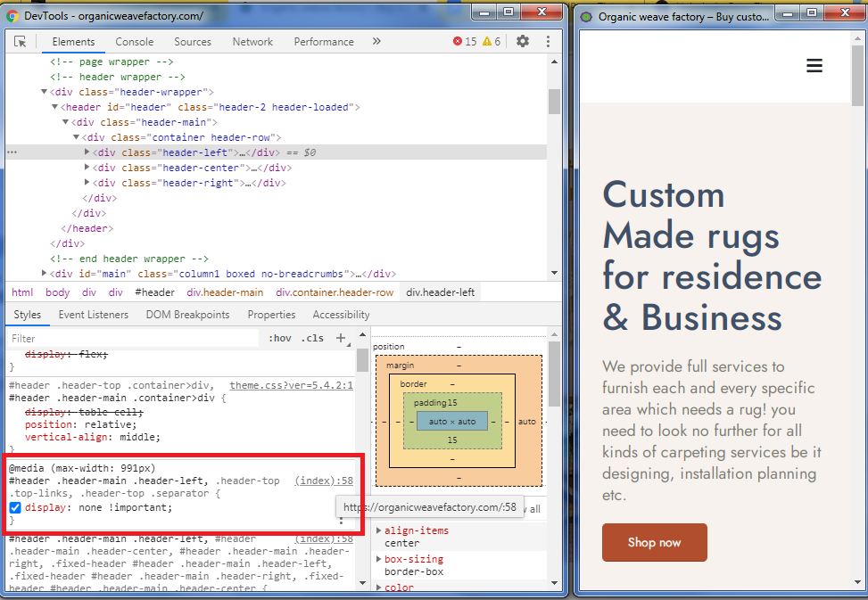The width and height of the screenshot is (868, 600).
Task: Open the Network tab
Action: [x=252, y=42]
